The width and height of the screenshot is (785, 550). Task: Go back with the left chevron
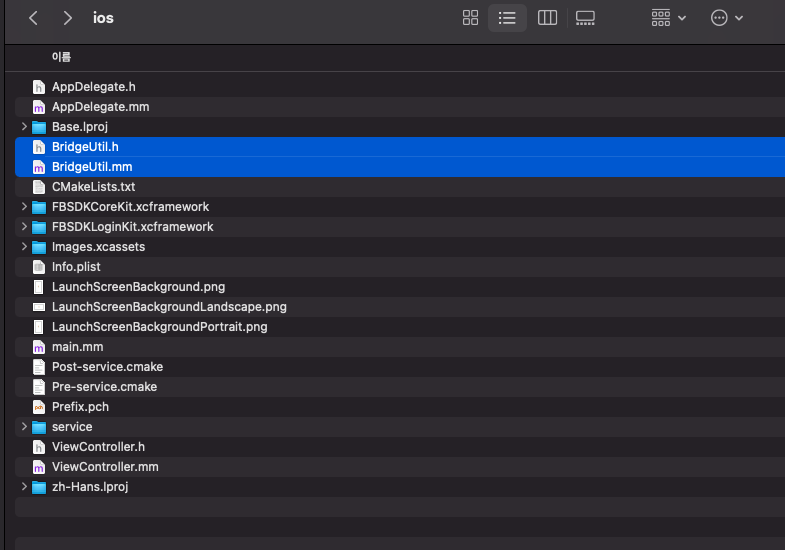point(33,18)
